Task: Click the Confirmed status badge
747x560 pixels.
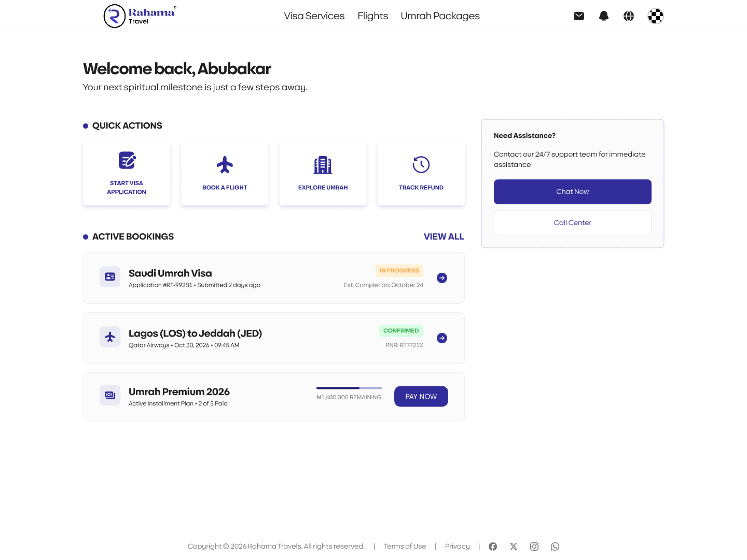Action: click(x=401, y=331)
